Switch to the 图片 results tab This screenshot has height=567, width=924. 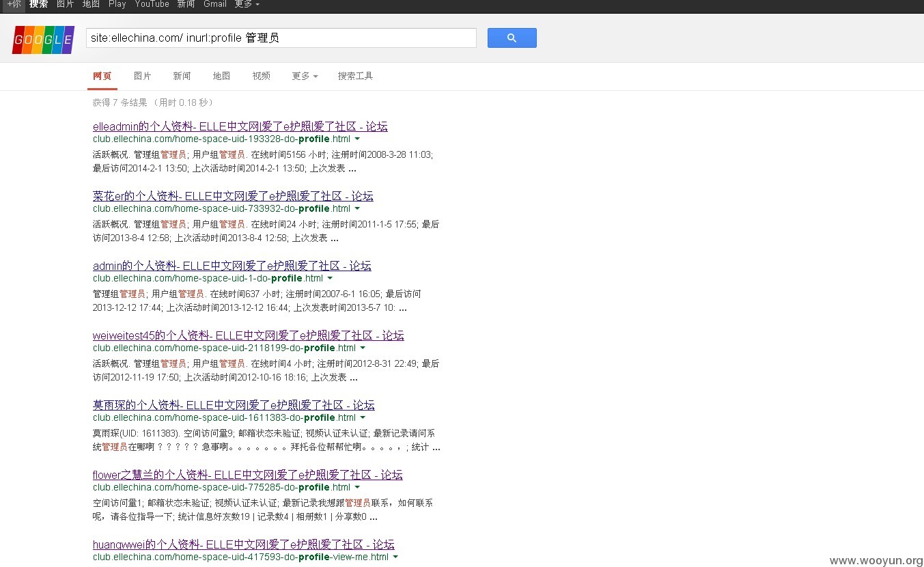pyautogui.click(x=143, y=76)
